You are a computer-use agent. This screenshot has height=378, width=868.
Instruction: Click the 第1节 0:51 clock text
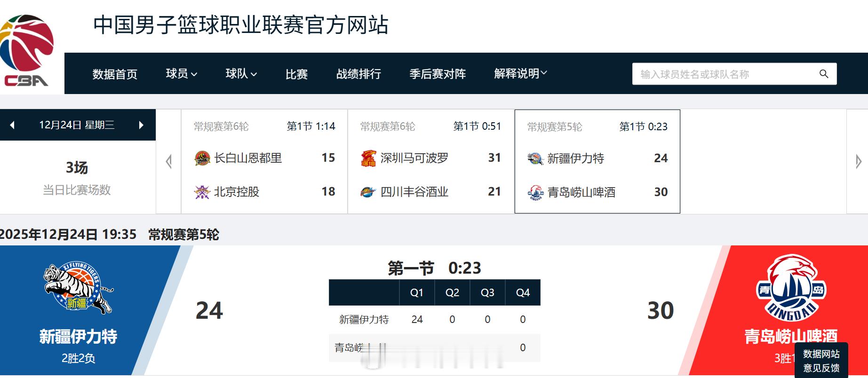477,126
